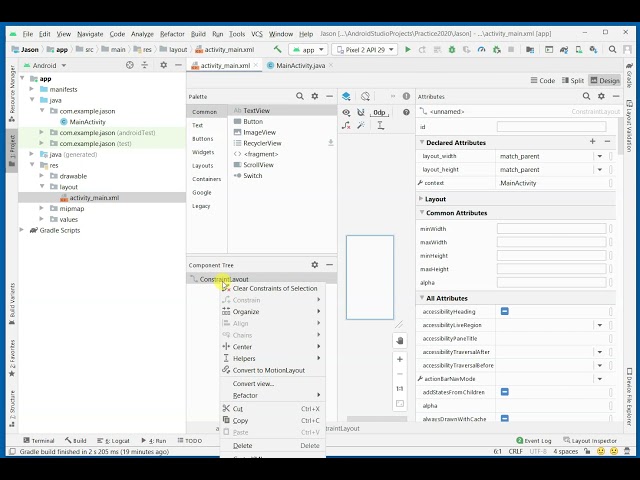Click the Guidelines helper icon
This screenshot has height=480, width=640.
[x=380, y=125]
